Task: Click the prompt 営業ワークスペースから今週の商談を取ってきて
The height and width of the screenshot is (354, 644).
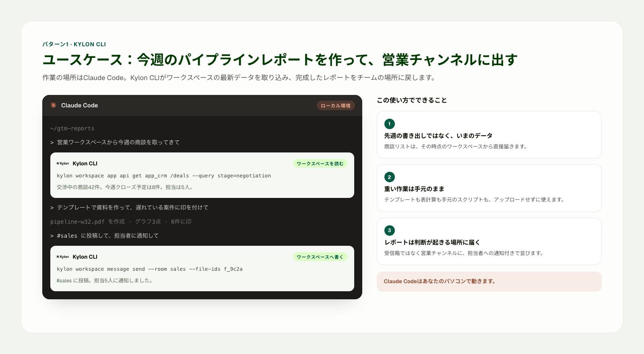Action: (115, 142)
